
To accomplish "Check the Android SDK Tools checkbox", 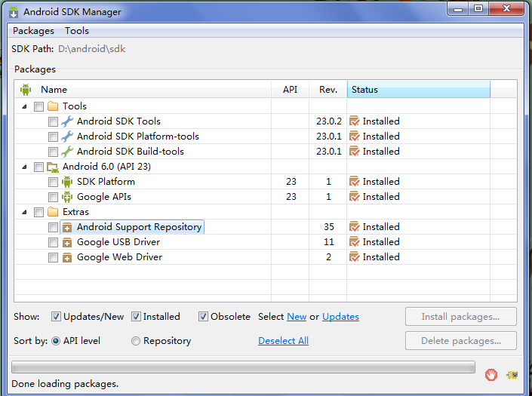I will [x=53, y=121].
